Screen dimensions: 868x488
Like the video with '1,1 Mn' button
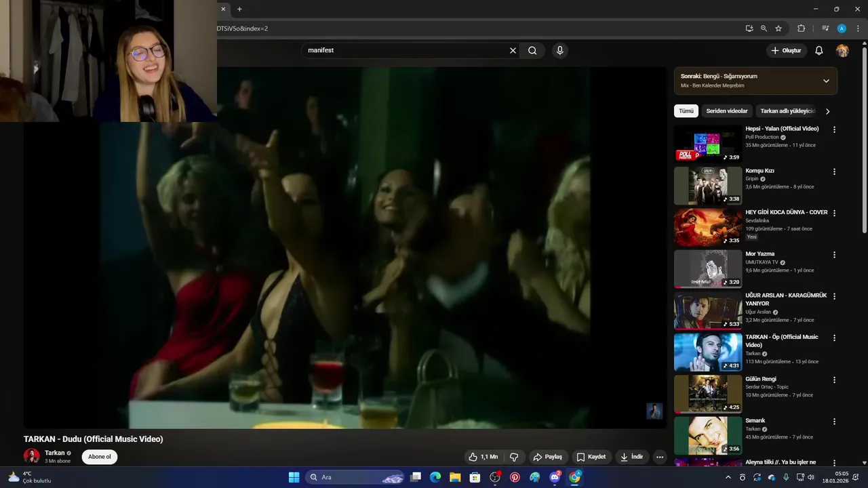483,457
